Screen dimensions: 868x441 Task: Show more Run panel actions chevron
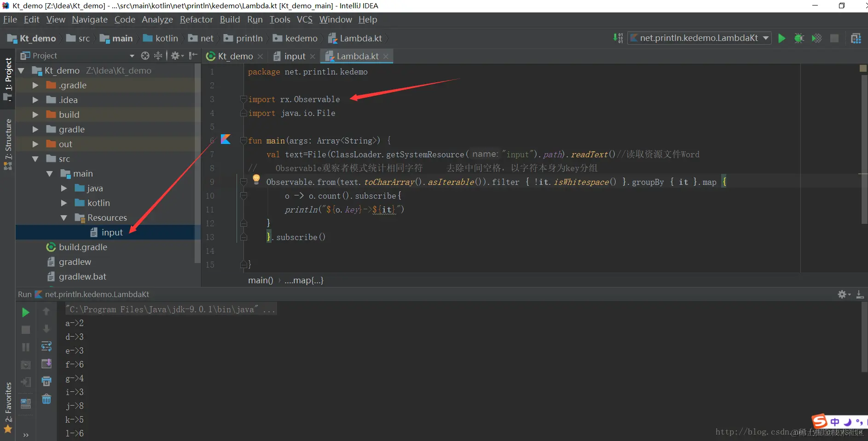coord(26,435)
